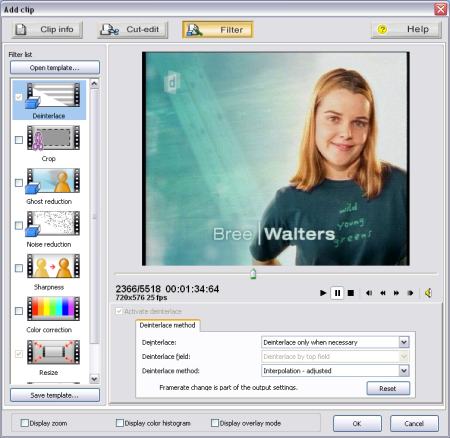The image size is (450, 438).
Task: Close the Add clip dialog
Action: pyautogui.click(x=440, y=9)
